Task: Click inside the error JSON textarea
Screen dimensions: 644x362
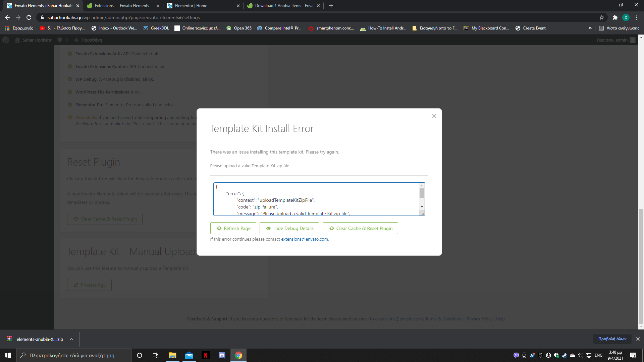Action: pos(316,199)
